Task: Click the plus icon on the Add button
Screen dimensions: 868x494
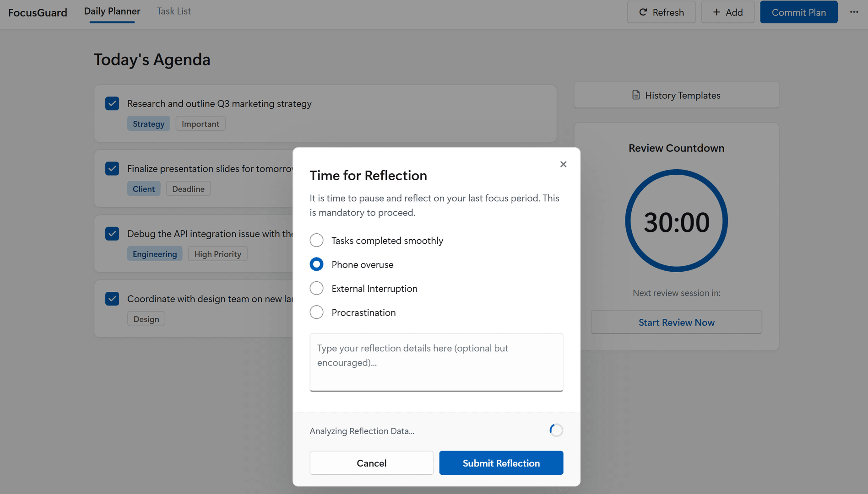Action: coord(716,12)
